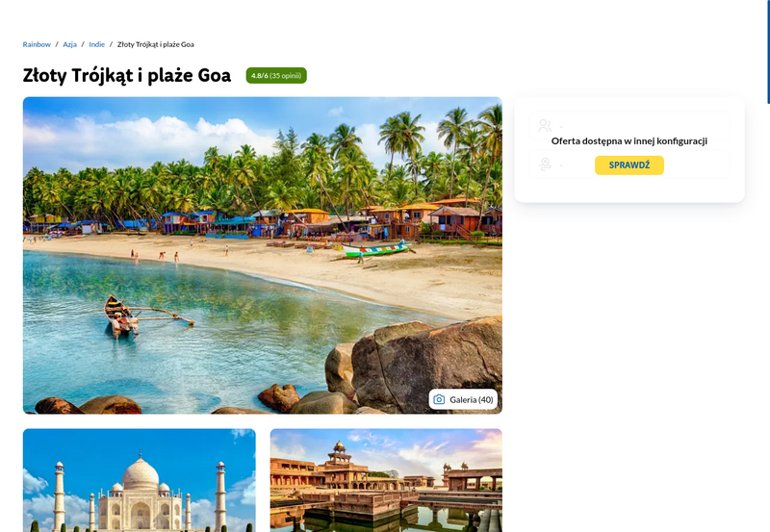
Task: Click the camera icon in the gallery button
Action: (x=439, y=399)
